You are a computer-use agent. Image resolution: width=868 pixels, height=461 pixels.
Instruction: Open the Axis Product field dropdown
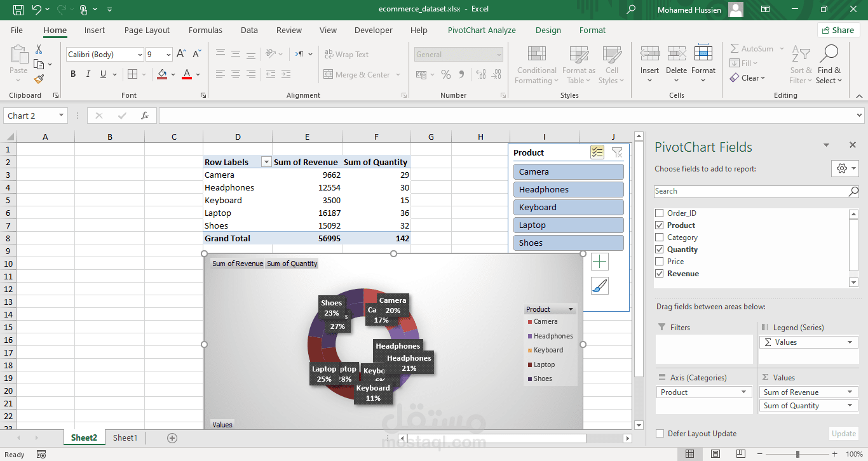coord(744,392)
